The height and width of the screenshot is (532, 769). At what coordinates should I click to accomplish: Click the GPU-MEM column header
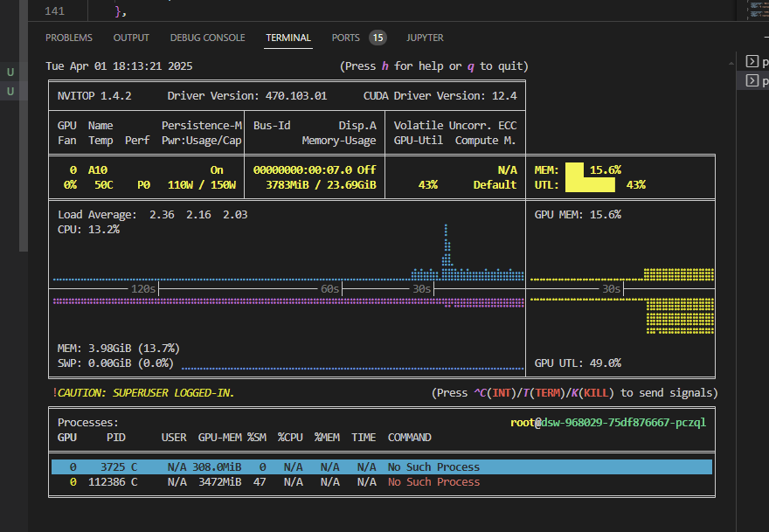(219, 438)
